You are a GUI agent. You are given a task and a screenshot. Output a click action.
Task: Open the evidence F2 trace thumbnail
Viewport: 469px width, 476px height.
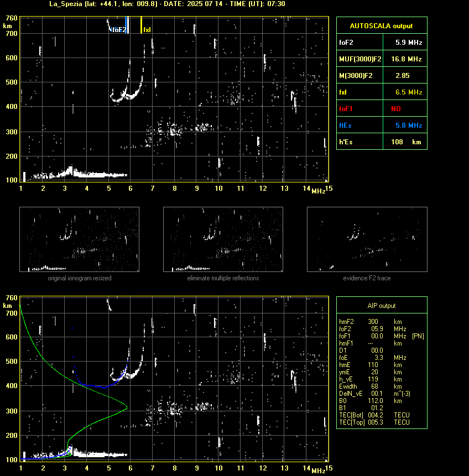coord(367,239)
